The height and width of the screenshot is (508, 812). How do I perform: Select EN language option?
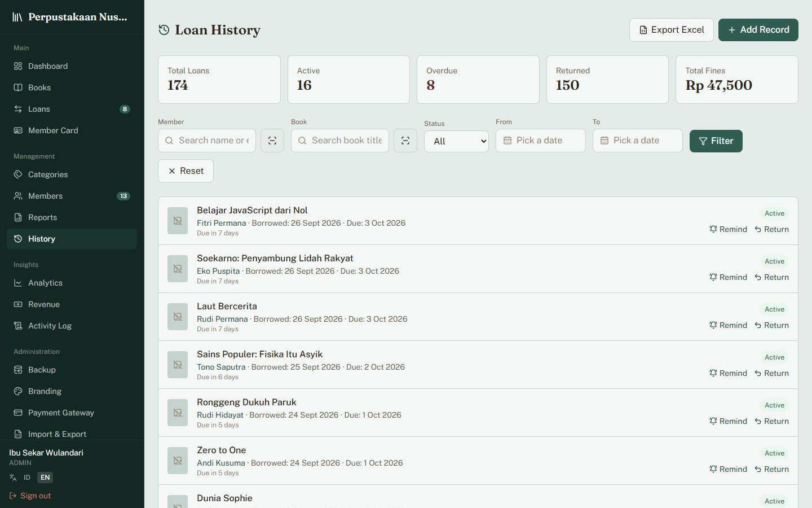[x=45, y=478]
